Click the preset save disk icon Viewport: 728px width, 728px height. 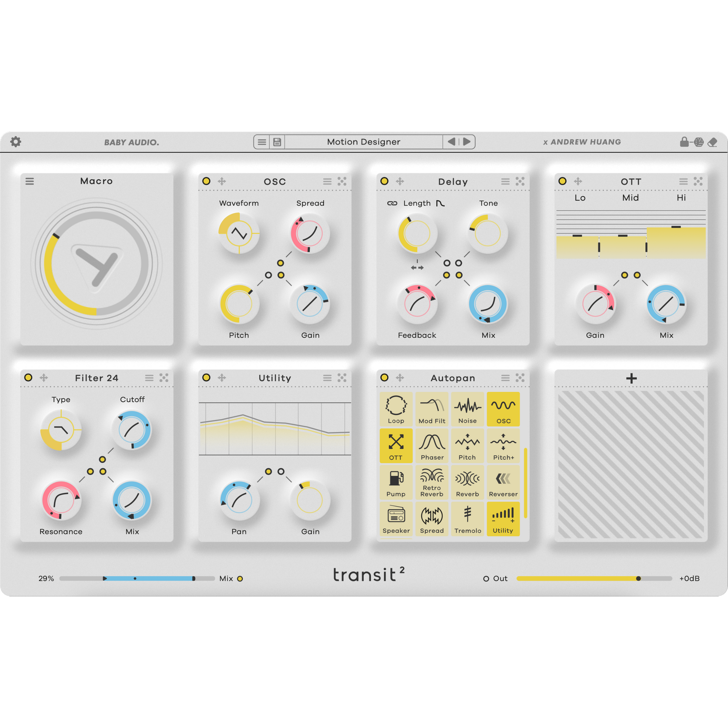click(x=277, y=142)
